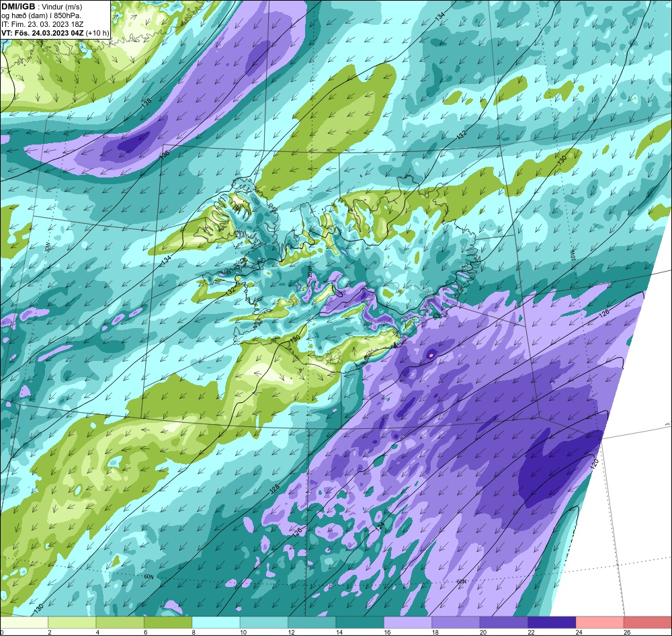Click the 2–4 m/s legend swatch
This screenshot has height=636, width=672.
pyautogui.click(x=72, y=623)
